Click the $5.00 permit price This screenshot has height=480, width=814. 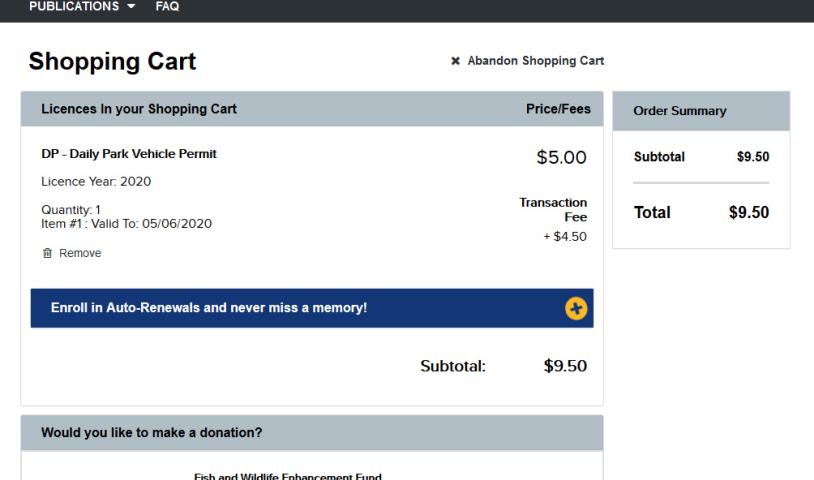561,157
